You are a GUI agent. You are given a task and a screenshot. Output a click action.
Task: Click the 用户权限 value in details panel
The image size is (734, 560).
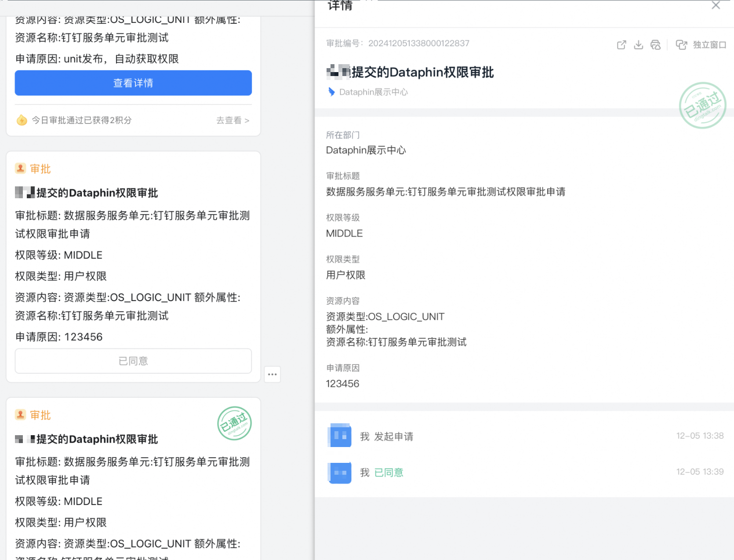pos(346,275)
